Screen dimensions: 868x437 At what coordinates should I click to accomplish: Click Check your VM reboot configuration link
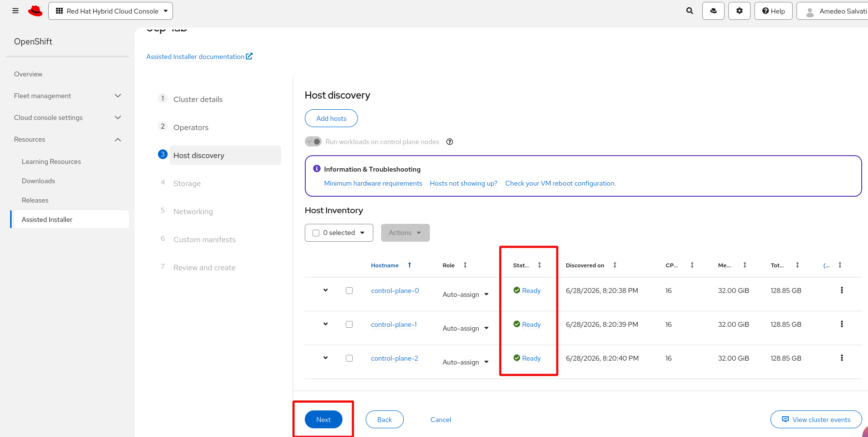tap(560, 183)
